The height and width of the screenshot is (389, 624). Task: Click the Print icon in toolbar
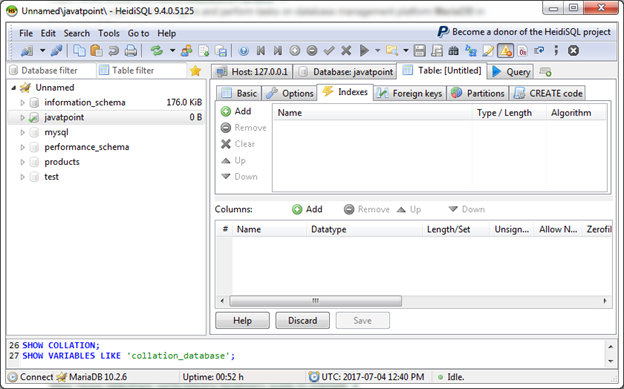coord(131,51)
